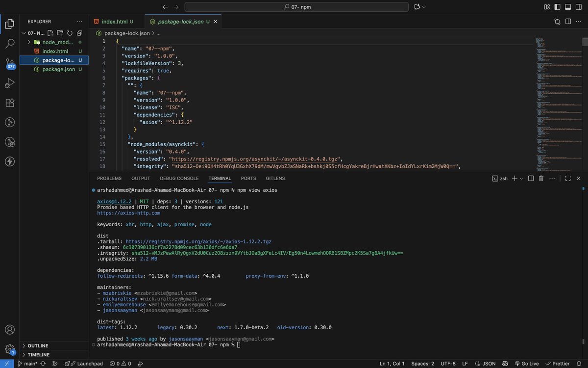588x368 pixels.
Task: Open the axios tarball registry URL
Action: (198, 241)
